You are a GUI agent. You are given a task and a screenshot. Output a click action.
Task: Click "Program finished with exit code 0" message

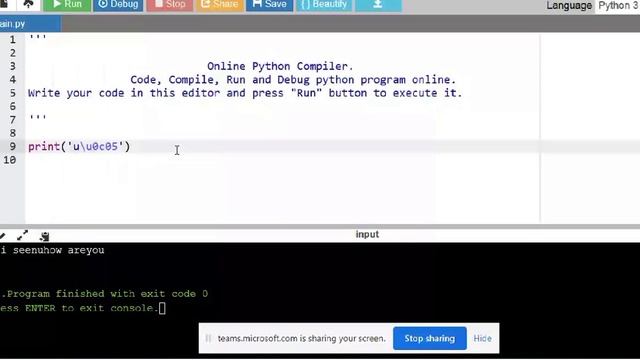(107, 294)
